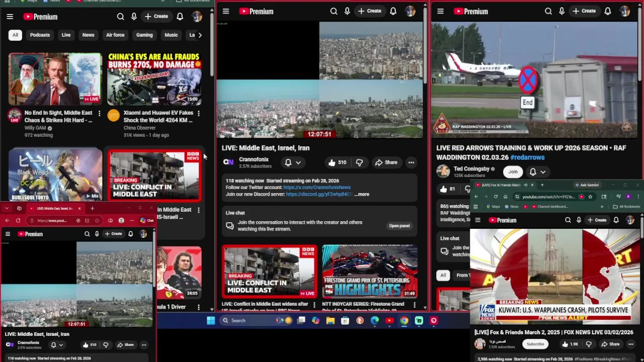Image resolution: width=644 pixels, height=362 pixels.
Task: Click Chrome reload button in Fox News window
Action: coord(496,197)
